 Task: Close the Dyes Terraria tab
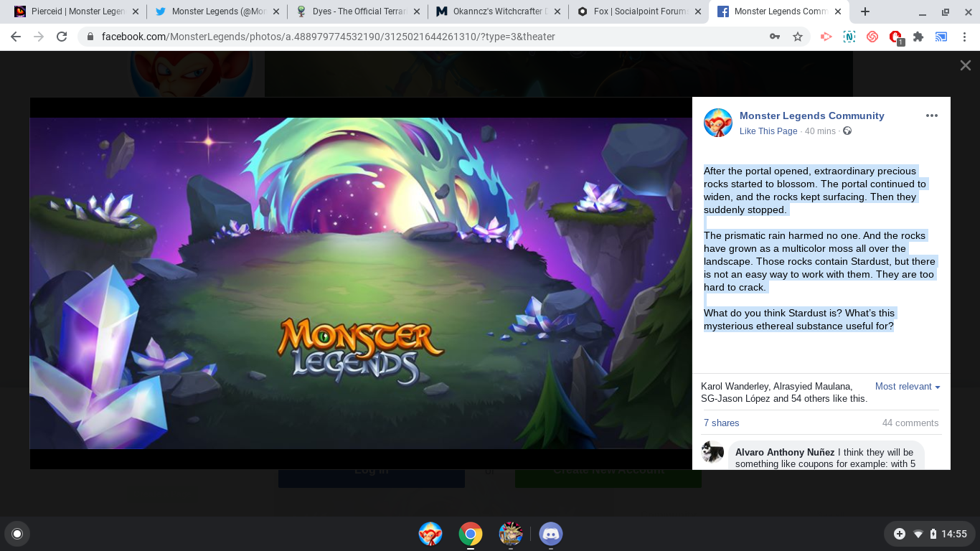[x=417, y=11]
